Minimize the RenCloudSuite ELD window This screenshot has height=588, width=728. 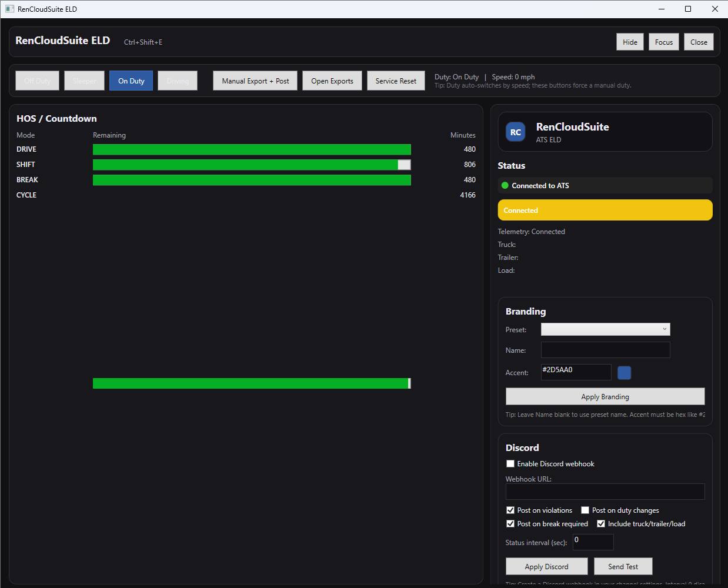point(662,9)
